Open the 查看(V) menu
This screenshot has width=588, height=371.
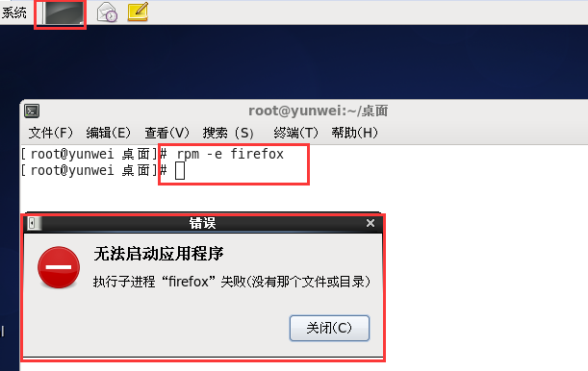click(x=166, y=133)
